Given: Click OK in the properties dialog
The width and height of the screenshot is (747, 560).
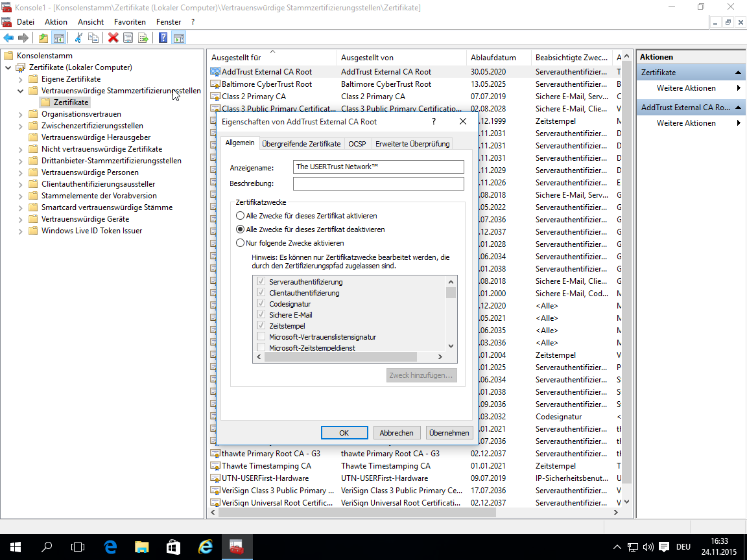Looking at the screenshot, I should (x=344, y=433).
